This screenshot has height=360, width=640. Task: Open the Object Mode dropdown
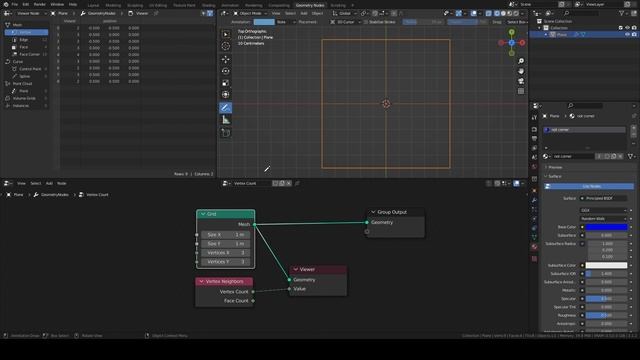(250, 13)
